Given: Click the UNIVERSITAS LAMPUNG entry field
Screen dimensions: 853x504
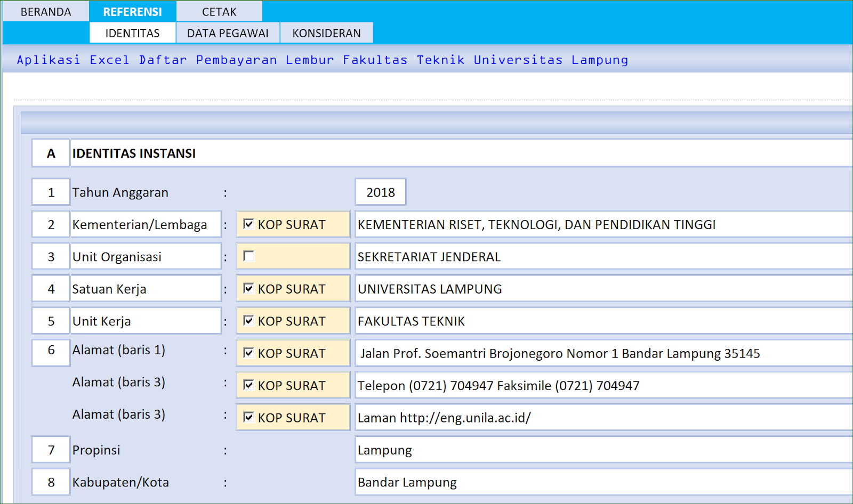Looking at the screenshot, I should click(533, 288).
